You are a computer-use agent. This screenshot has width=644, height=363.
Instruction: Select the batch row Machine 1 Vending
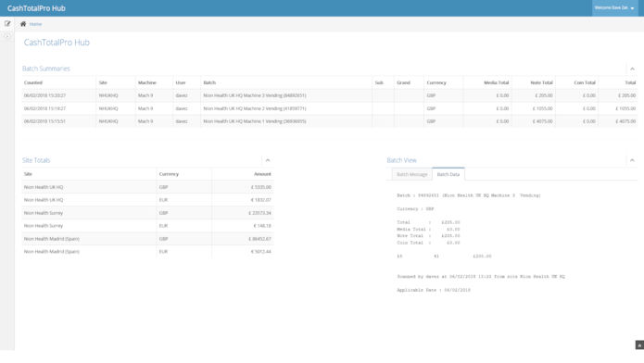[x=329, y=121]
